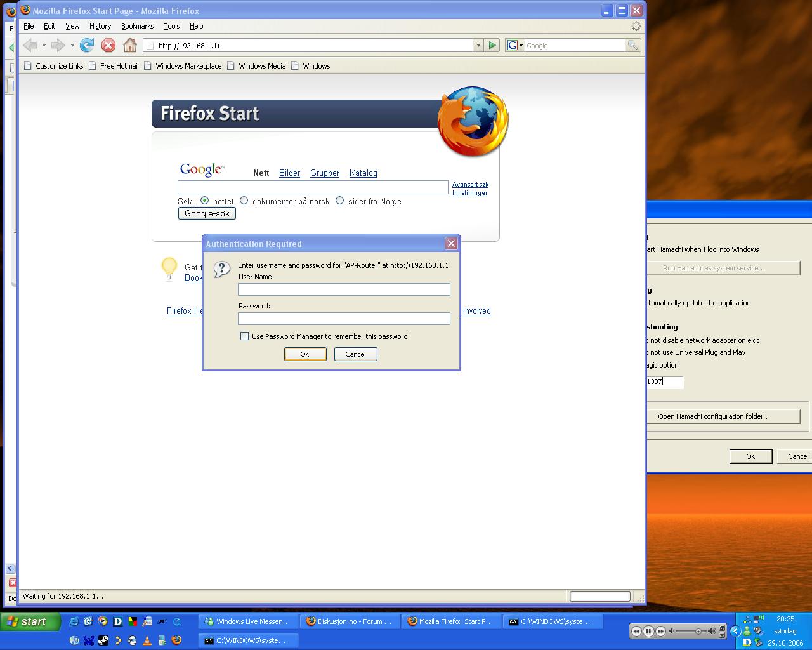Open Hamachi configuration folder button
812x650 pixels.
pos(724,416)
